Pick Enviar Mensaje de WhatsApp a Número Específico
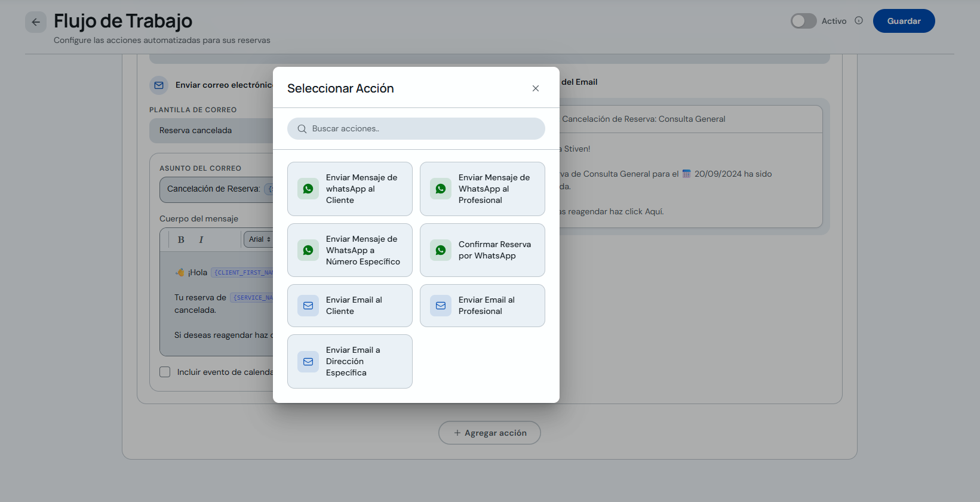 click(x=350, y=250)
